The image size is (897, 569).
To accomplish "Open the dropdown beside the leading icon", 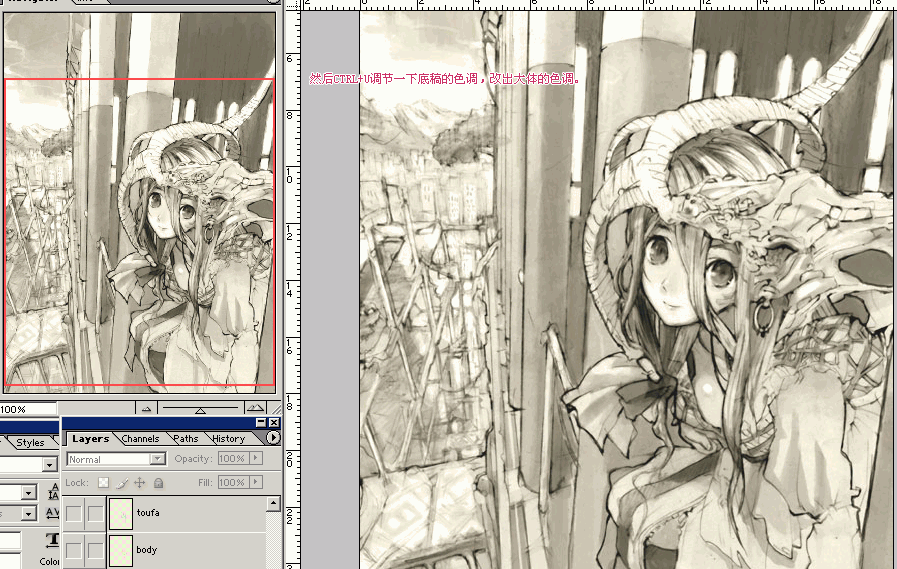I will pos(29,492).
